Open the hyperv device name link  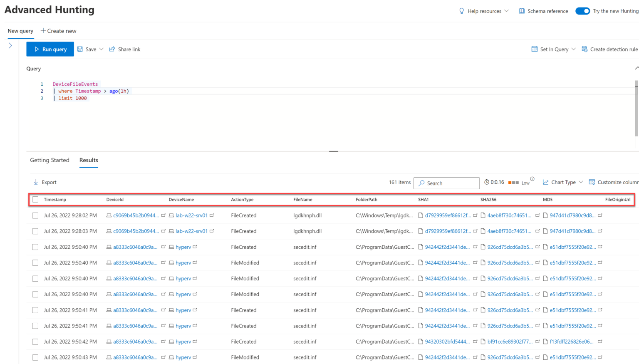pyautogui.click(x=183, y=247)
